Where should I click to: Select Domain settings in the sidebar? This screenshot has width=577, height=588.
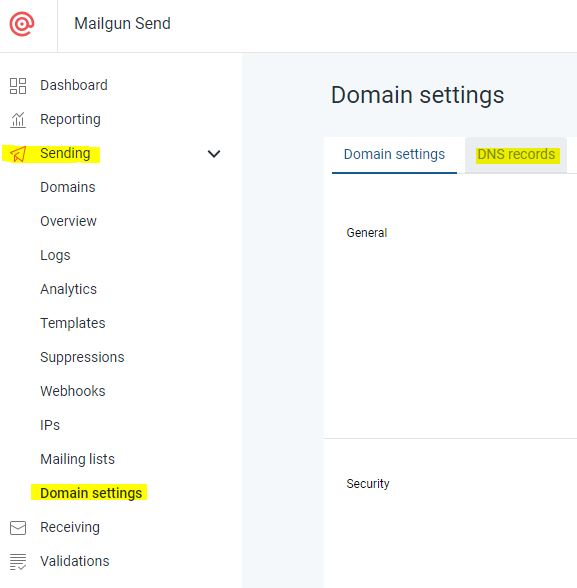coord(91,493)
